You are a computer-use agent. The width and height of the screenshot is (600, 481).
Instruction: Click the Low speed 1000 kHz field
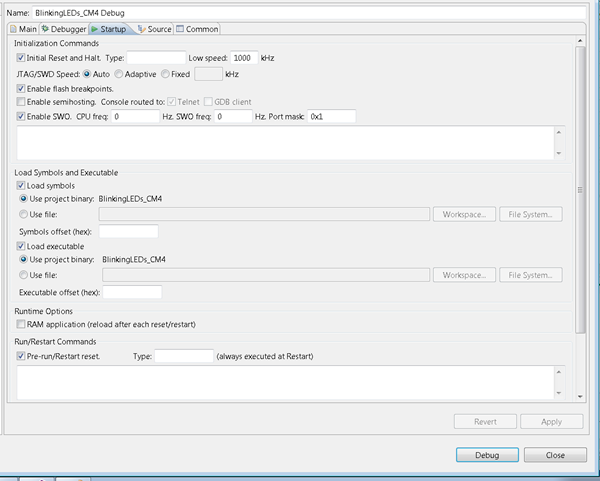click(x=244, y=58)
